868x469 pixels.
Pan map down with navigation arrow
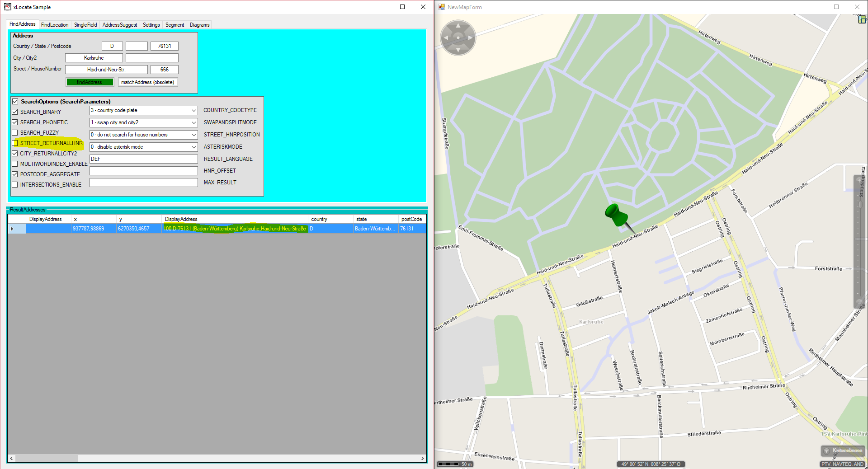pyautogui.click(x=458, y=50)
